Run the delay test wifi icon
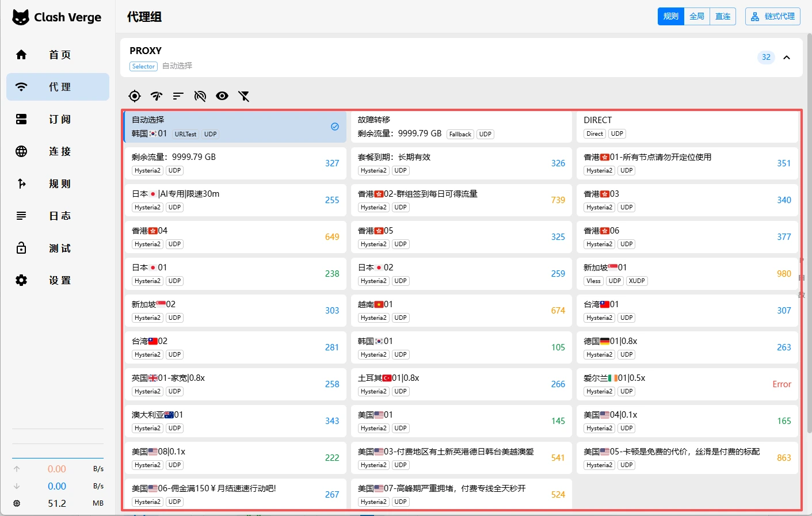Image resolution: width=812 pixels, height=516 pixels. [x=157, y=96]
